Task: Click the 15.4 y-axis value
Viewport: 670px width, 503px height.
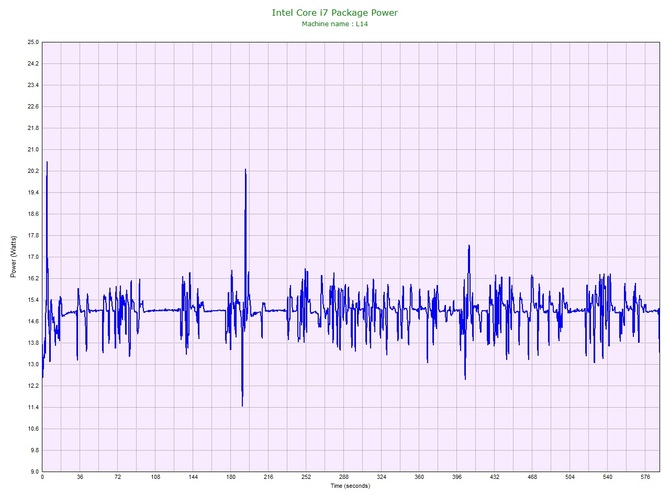Action: tap(33, 300)
